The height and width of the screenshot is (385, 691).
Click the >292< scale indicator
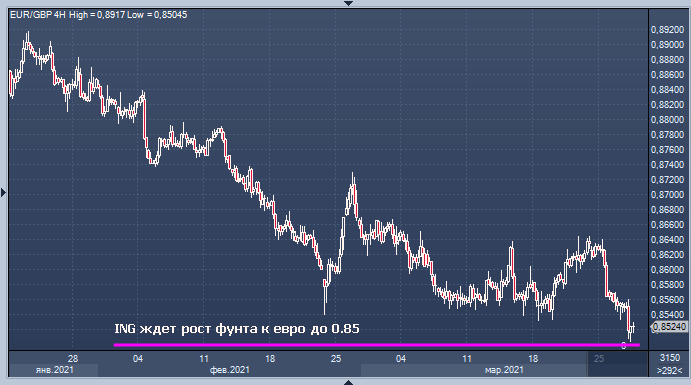(x=670, y=370)
